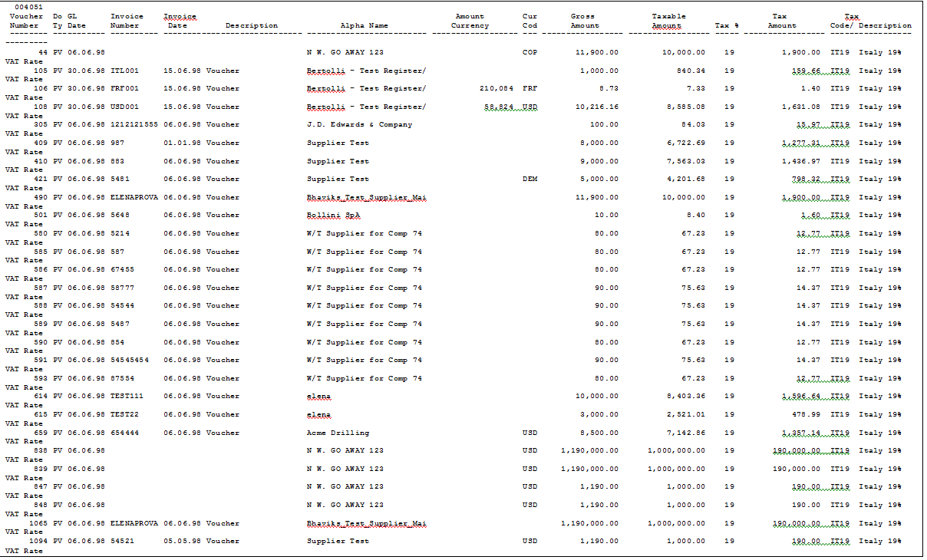Select taxable amount 8,585.08
This screenshot has height=560, width=927.
[x=686, y=107]
